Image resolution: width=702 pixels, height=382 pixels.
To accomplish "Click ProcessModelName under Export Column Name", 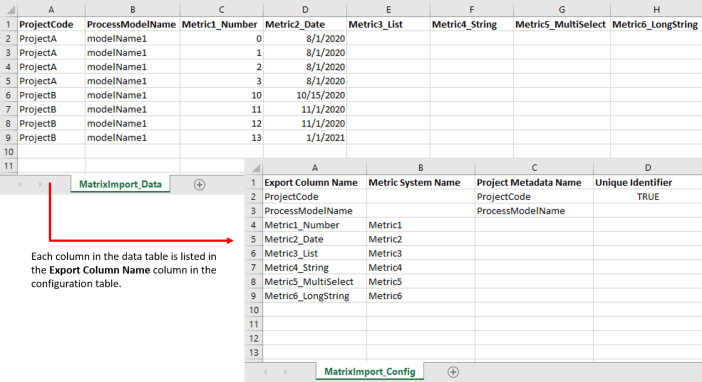I will tap(314, 211).
